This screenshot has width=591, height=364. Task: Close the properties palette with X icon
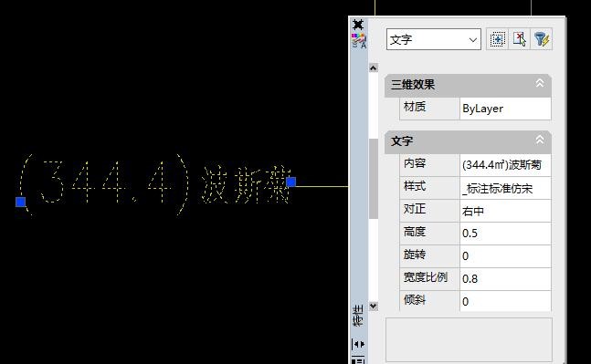358,25
